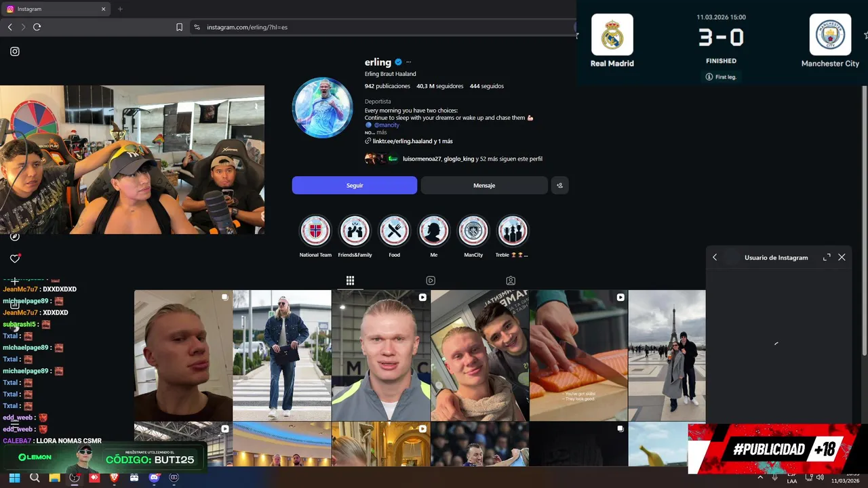Viewport: 868px width, 488px height.
Task: Close the Usuario de Instagram popup
Action: coord(842,258)
